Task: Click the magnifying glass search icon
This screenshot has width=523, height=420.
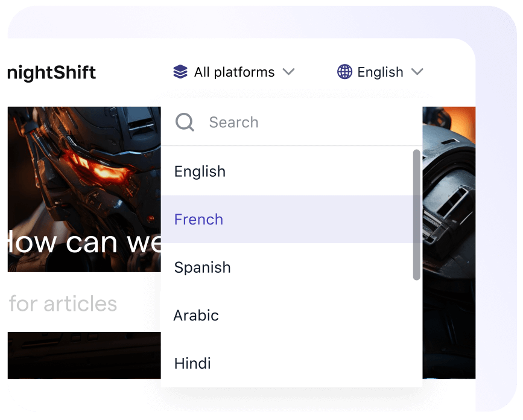Action: 185,122
